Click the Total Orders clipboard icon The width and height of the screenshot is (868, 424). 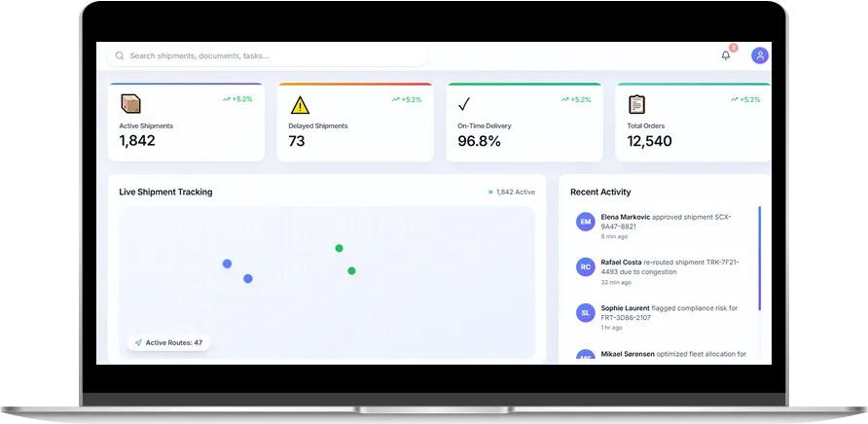(636, 104)
